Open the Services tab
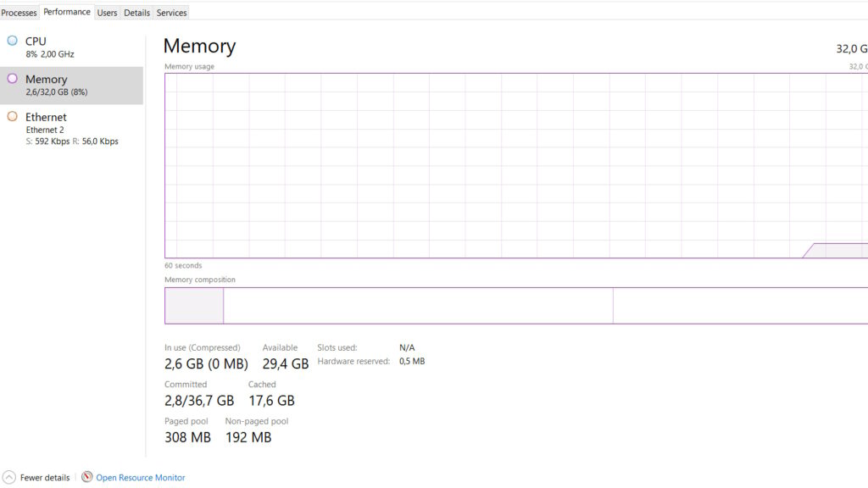This screenshot has width=868, height=488. point(171,13)
